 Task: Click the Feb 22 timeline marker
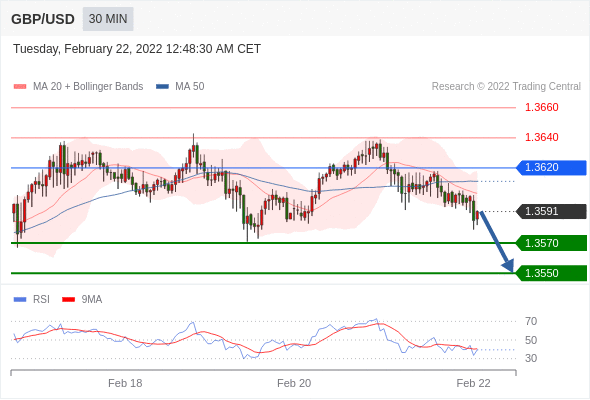point(473,383)
